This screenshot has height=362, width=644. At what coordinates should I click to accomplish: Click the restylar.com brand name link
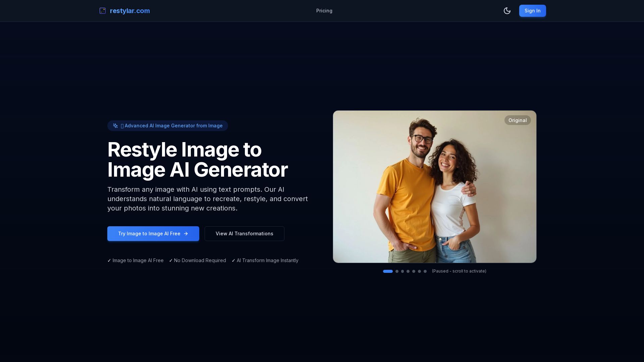tap(130, 11)
